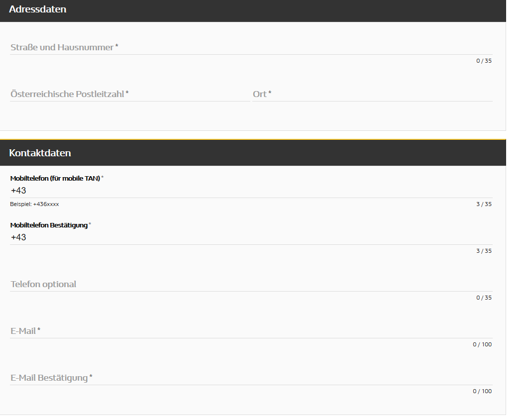Click the +43 value in Mobiltelefon Bestätigung field

[18, 237]
